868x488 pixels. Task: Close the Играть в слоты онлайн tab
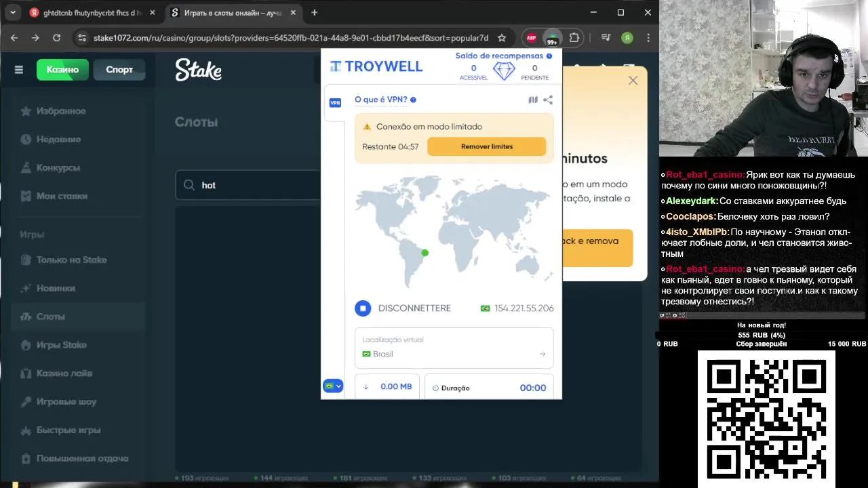pyautogui.click(x=294, y=13)
